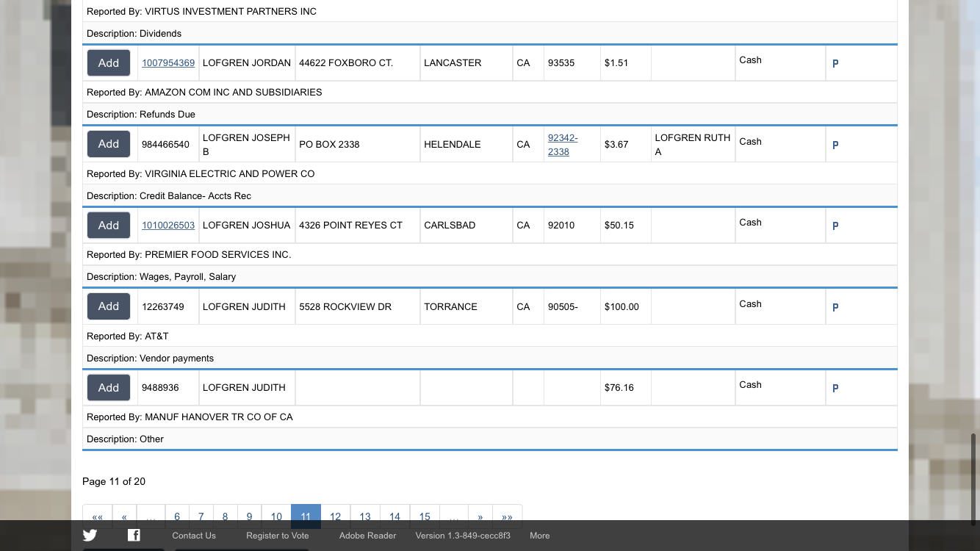Click Reported By: MANUF HANOVER TR CO OF CA
Screen dimensions: 980x551
click(190, 417)
